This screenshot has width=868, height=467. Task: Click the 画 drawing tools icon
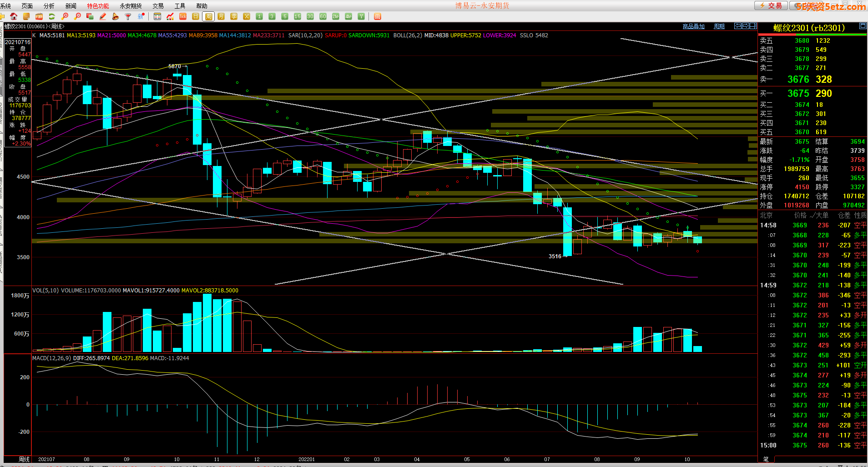coord(377,16)
